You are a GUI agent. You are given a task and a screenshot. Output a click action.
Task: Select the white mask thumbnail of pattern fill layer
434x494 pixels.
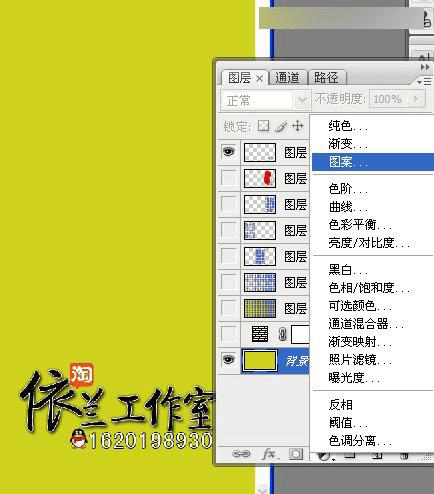coord(300,334)
